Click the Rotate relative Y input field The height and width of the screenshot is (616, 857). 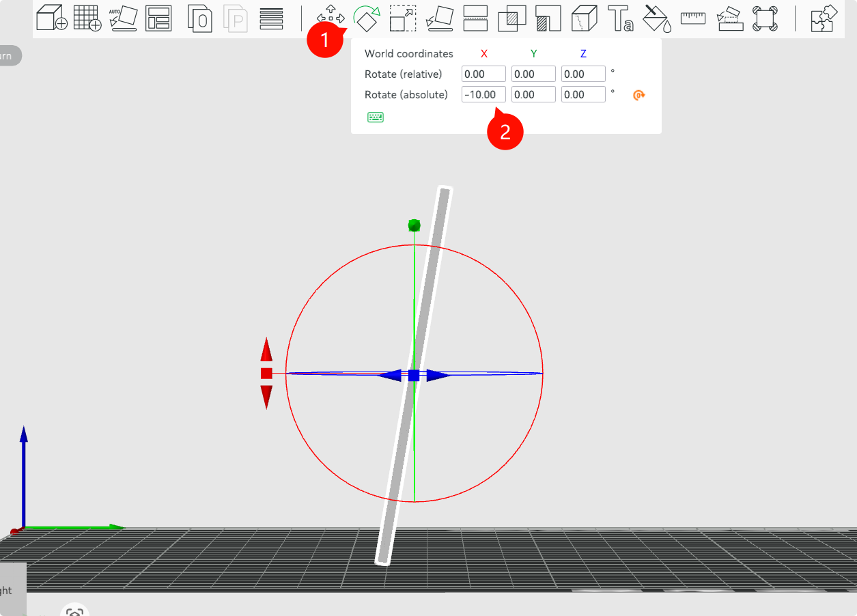pos(533,74)
